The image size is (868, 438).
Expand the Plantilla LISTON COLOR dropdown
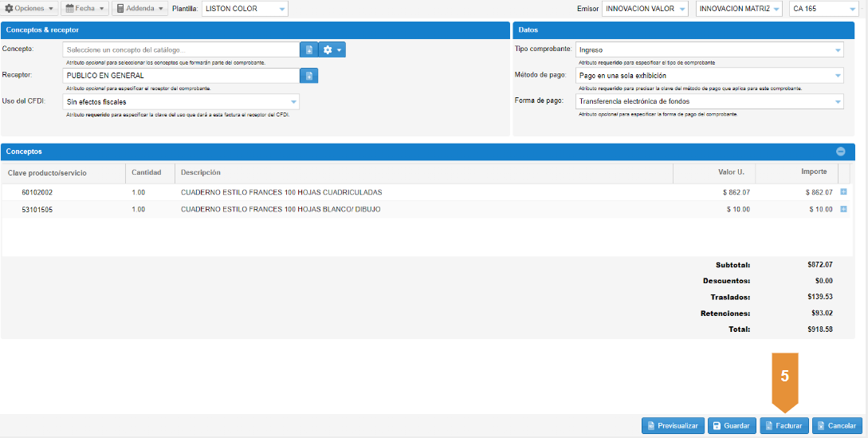245,9
